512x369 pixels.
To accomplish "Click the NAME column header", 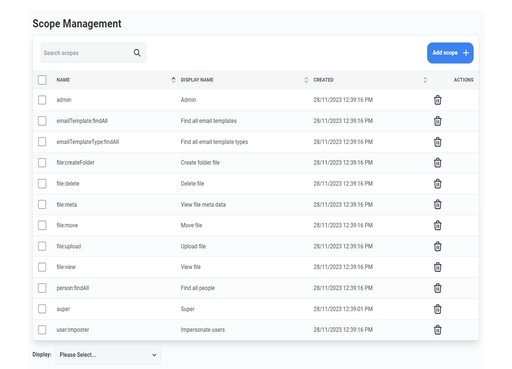I will click(x=63, y=80).
